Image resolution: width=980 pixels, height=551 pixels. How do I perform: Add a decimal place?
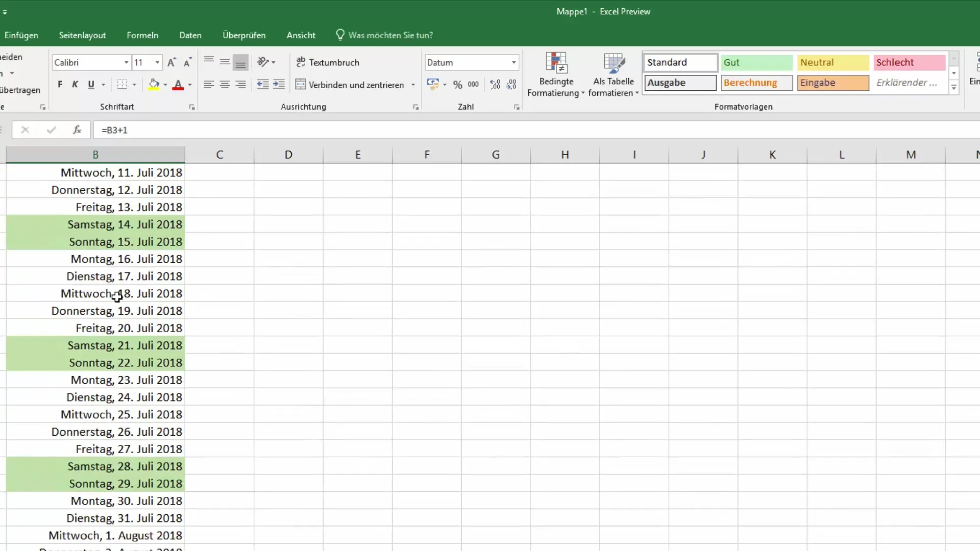(x=495, y=85)
